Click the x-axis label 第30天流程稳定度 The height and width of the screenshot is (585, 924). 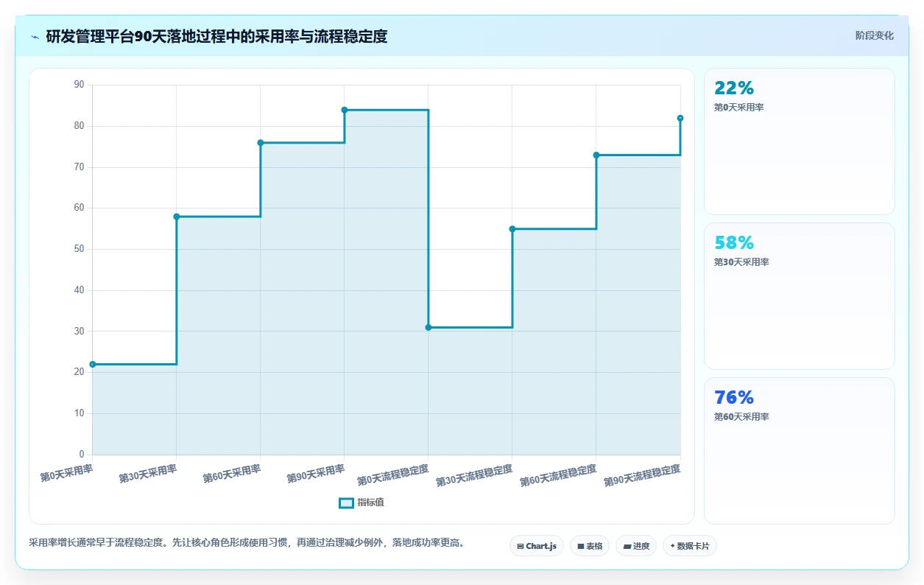[x=474, y=476]
